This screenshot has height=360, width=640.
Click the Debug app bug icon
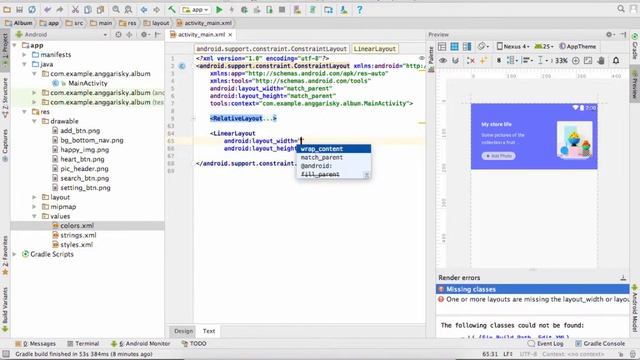point(244,9)
